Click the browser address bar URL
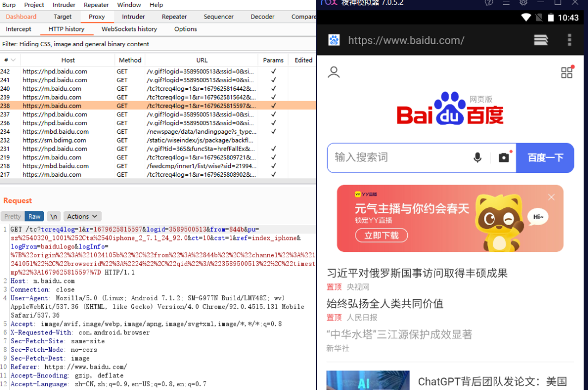Image resolution: width=588 pixels, height=390 pixels. (x=406, y=40)
